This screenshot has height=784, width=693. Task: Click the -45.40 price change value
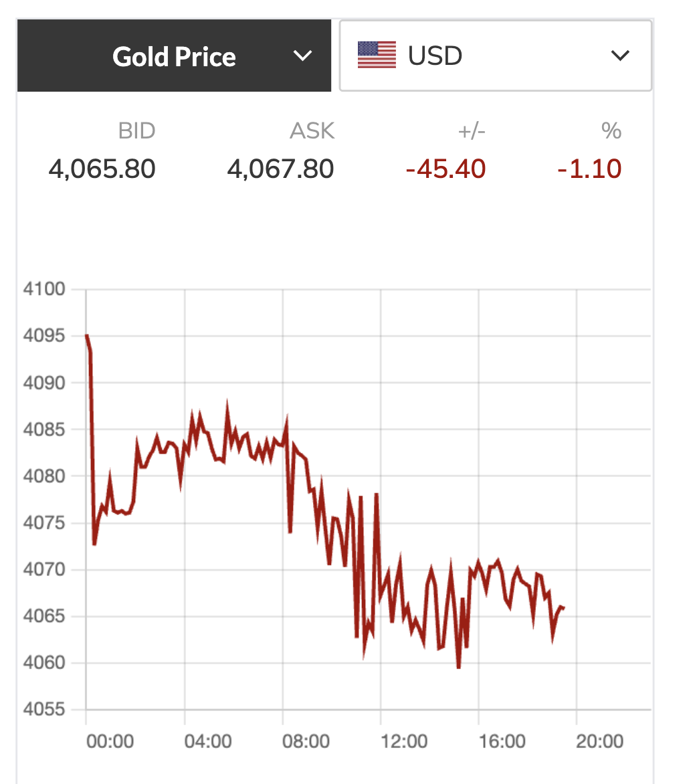(x=446, y=169)
